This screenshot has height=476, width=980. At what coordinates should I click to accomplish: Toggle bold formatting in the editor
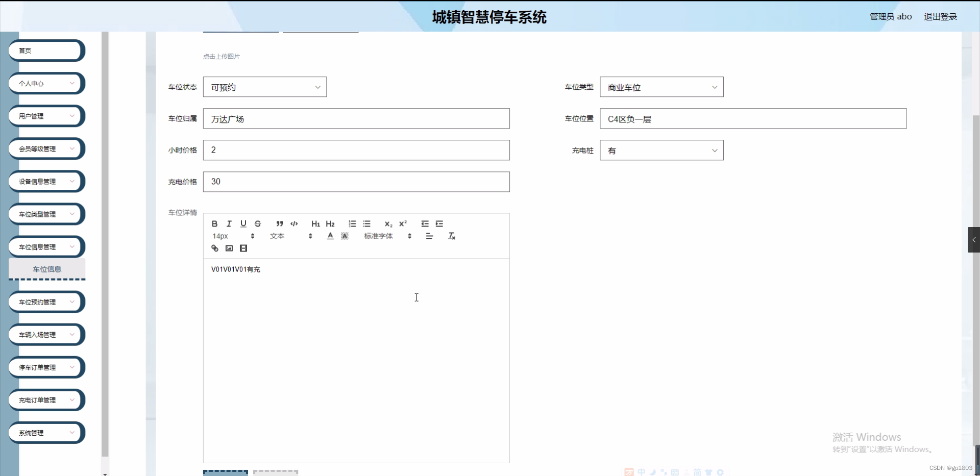pyautogui.click(x=215, y=223)
